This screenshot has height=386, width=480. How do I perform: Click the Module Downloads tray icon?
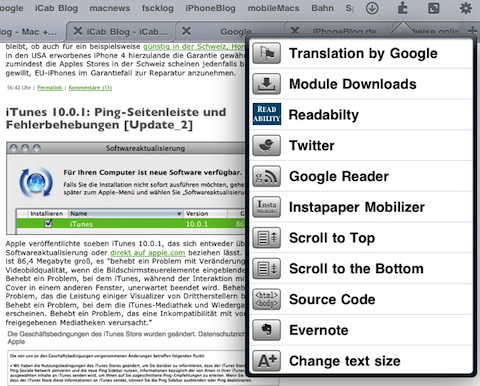click(266, 84)
